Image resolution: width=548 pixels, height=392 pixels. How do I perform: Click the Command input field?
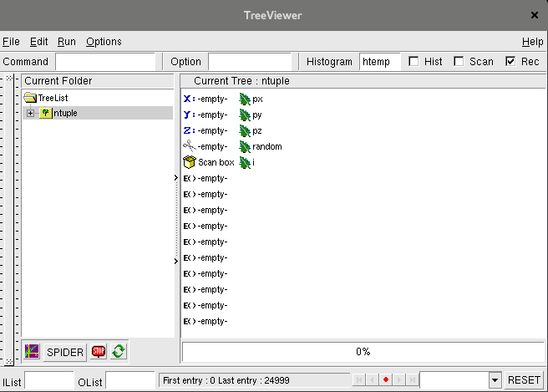pos(105,62)
